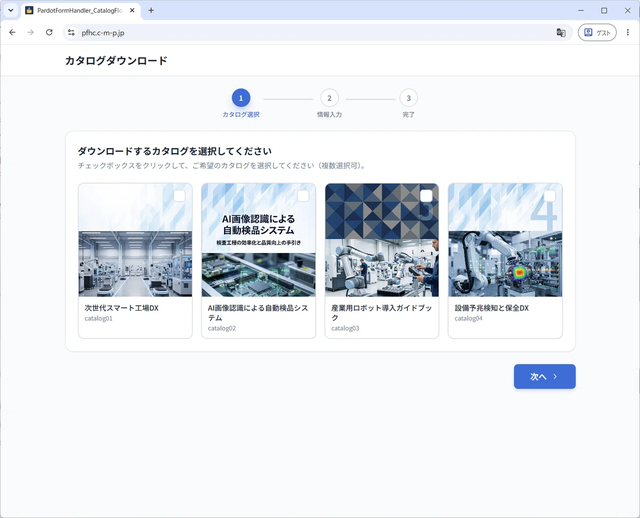Click the address bar URL pfhc.c-m-p.jp

pyautogui.click(x=103, y=33)
